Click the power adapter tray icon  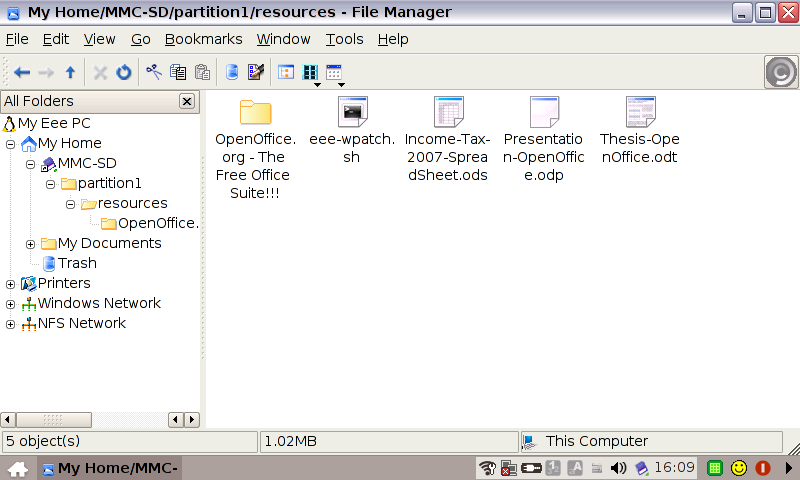531,468
